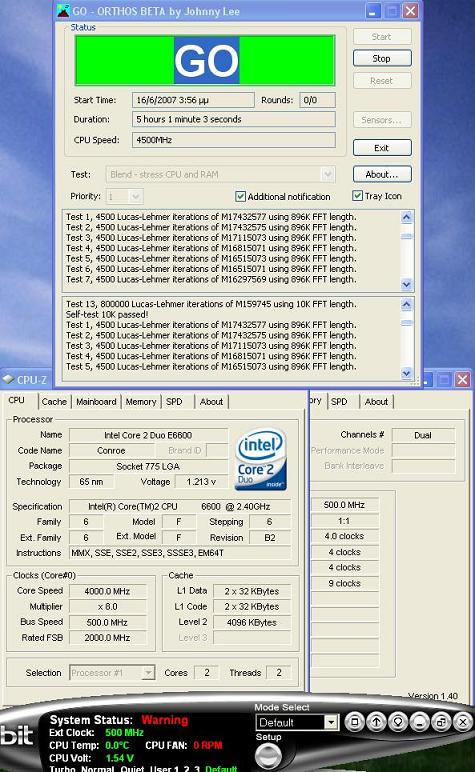Click the lightbulb round icon in abit utility

[398, 722]
